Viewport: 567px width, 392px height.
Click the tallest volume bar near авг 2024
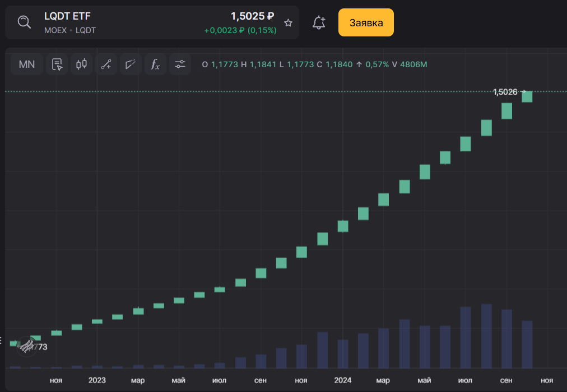pos(486,337)
